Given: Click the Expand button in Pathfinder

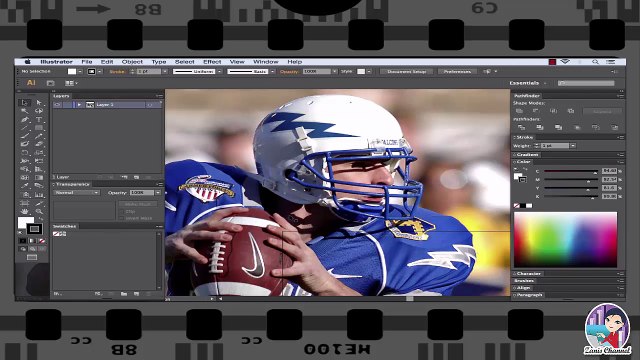Looking at the screenshot, I should 602,111.
